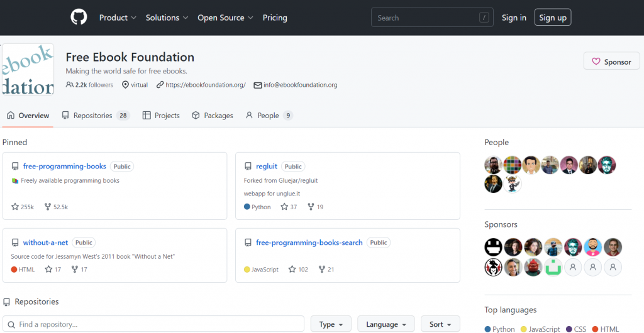Open the Open Source dropdown

click(225, 18)
